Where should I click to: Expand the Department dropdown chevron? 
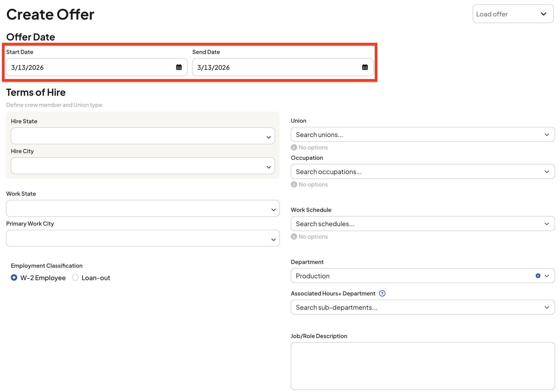click(547, 276)
